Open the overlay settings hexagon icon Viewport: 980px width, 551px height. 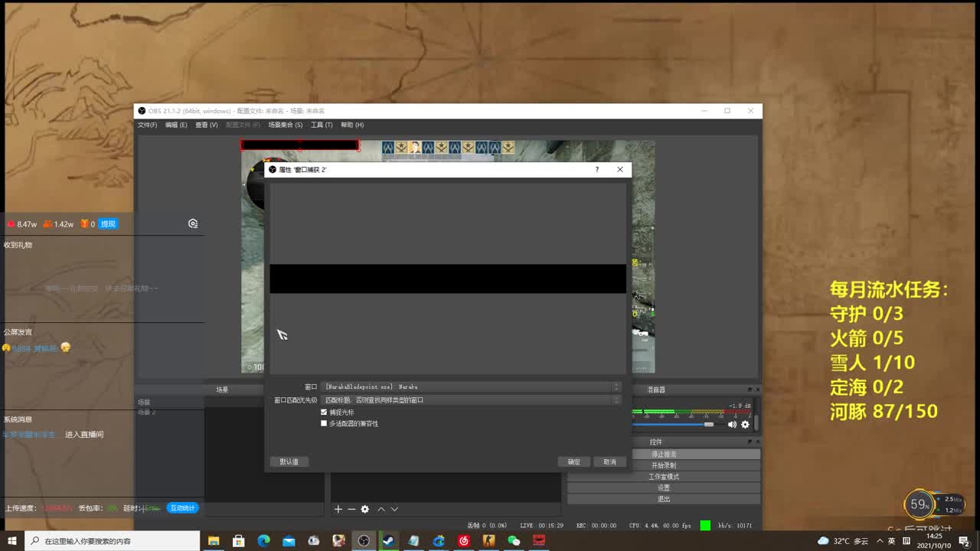coord(193,223)
